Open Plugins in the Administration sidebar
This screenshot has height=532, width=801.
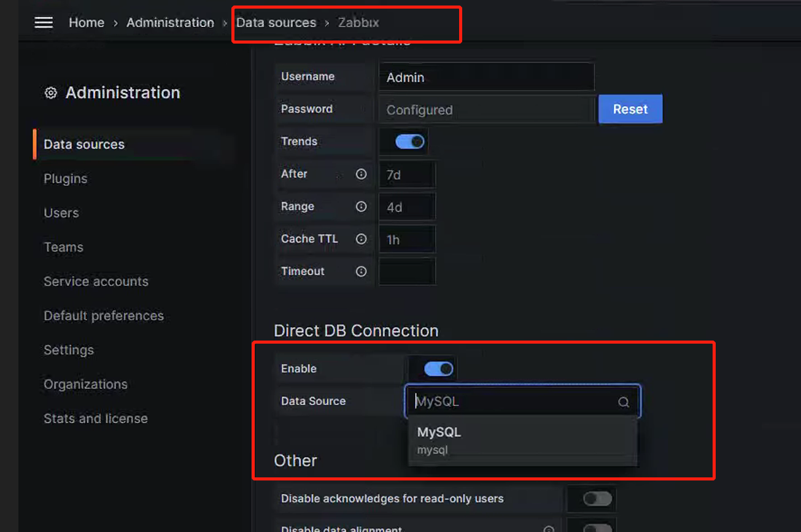tap(66, 179)
